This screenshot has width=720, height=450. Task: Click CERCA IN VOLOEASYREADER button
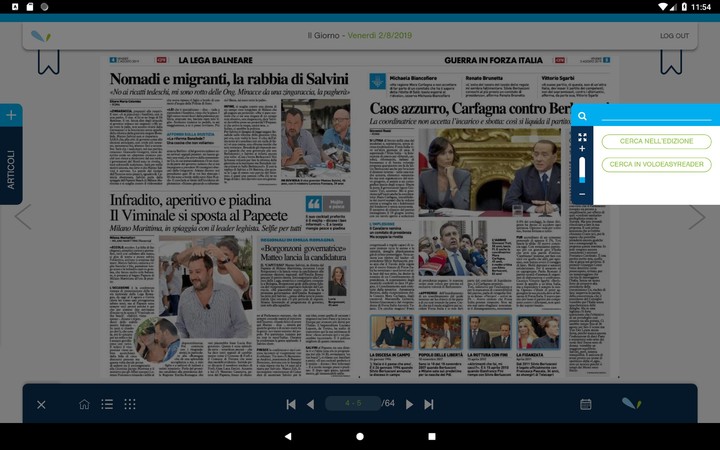(656, 164)
